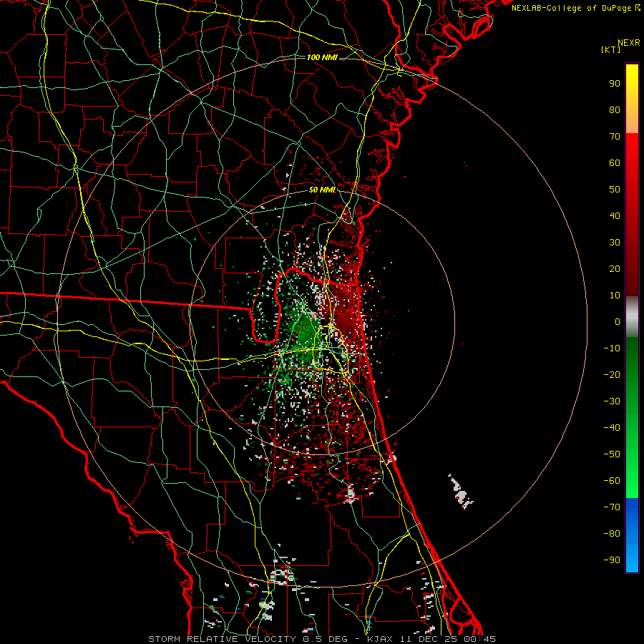This screenshot has width=644, height=644.
Task: Click the -90 scale label
Action: (612, 560)
